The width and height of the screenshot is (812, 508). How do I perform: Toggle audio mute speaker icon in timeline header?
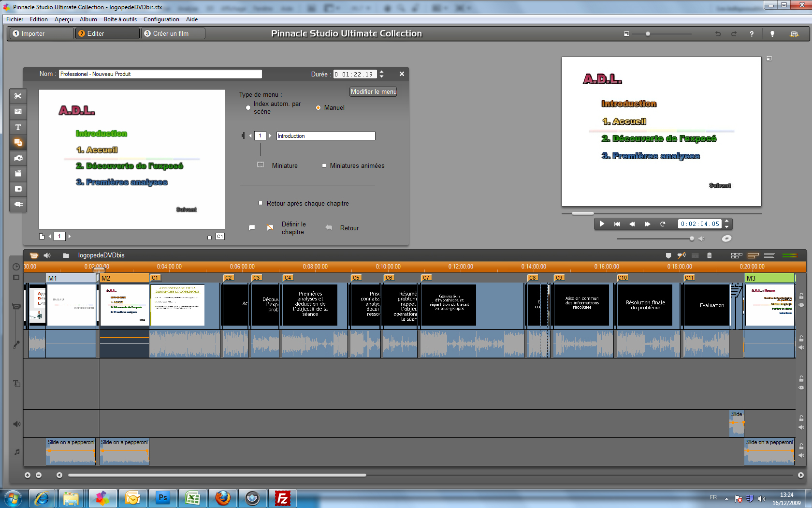pyautogui.click(x=47, y=255)
